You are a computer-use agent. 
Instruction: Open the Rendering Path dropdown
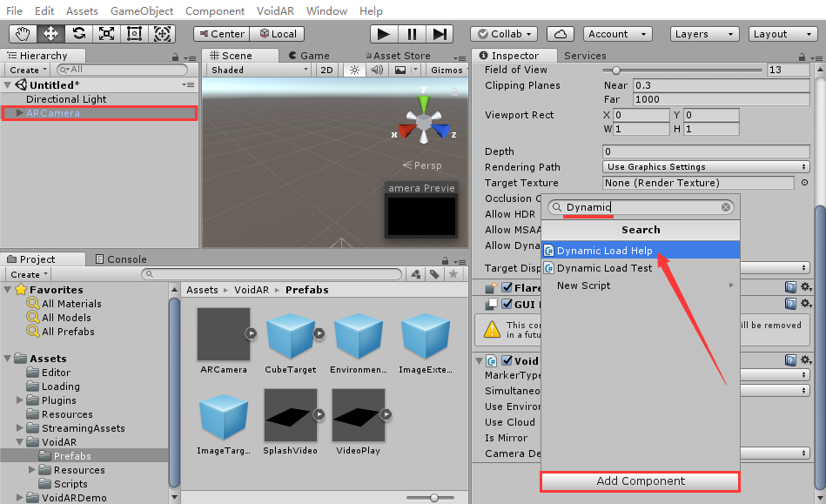click(x=706, y=167)
